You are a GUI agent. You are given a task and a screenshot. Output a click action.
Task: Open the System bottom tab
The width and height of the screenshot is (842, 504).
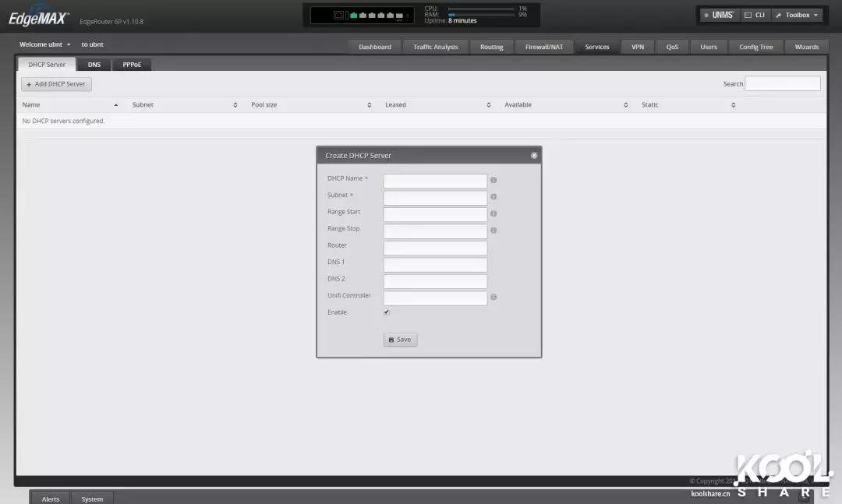coord(92,499)
